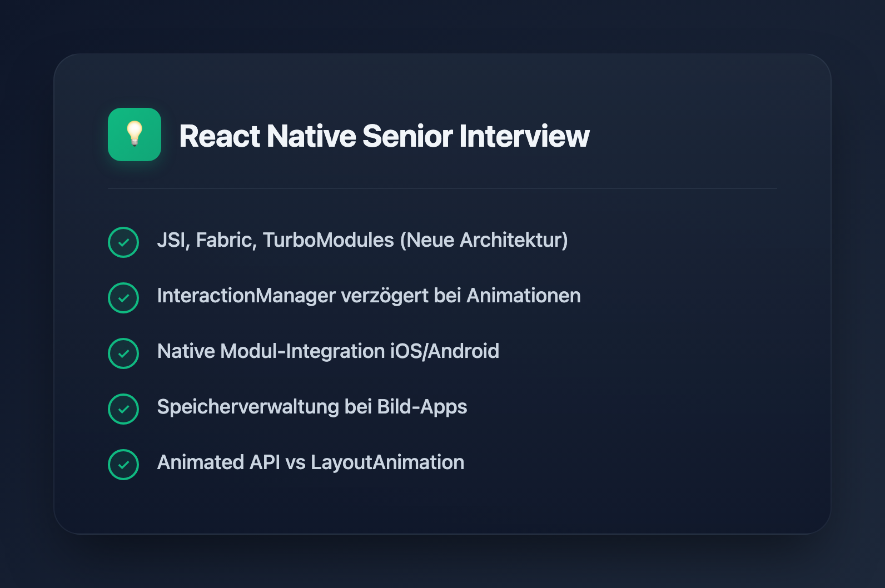Click check icon beside Animated API item
885x588 pixels.
pos(123,465)
